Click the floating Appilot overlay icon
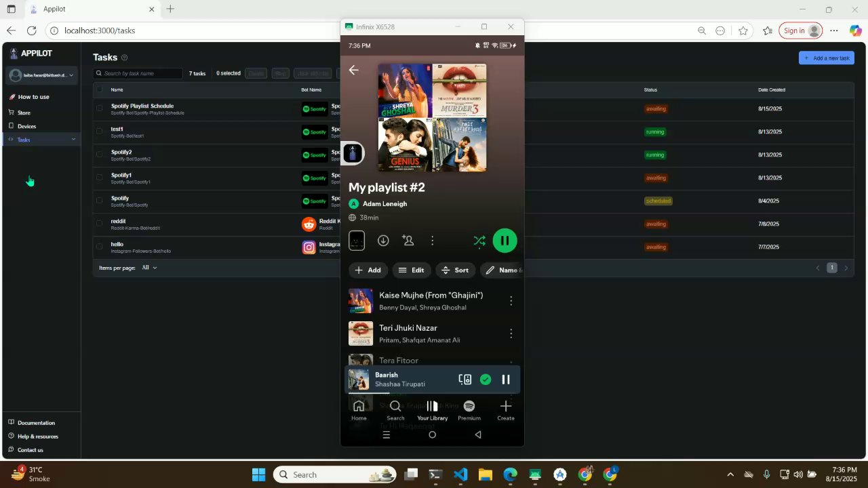The width and height of the screenshot is (868, 488). pos(352,153)
